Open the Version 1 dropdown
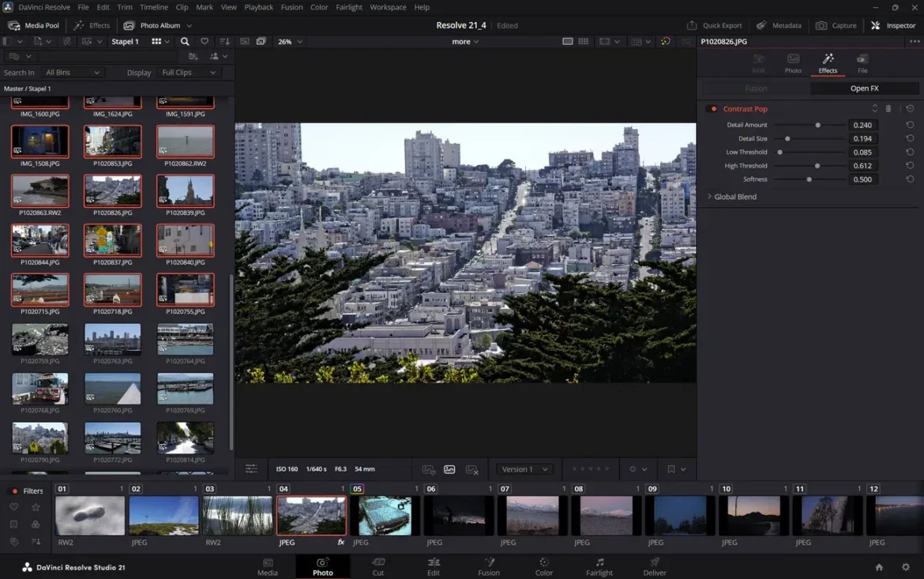This screenshot has width=924, height=579. [x=524, y=469]
